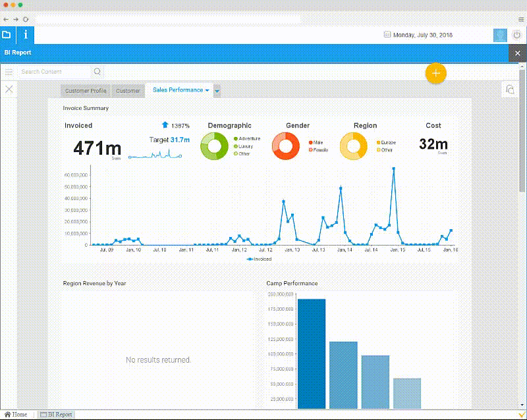Click the power logout icon
527x420 pixels.
pyautogui.click(x=516, y=35)
